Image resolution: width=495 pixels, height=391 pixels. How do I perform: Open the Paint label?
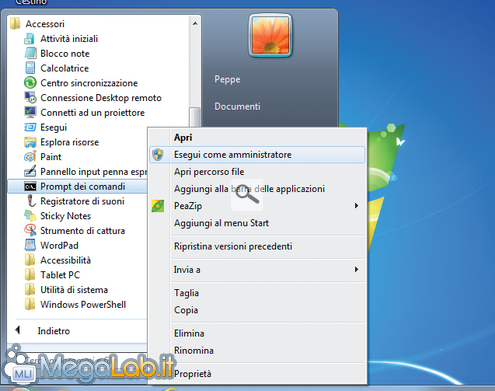(51, 157)
